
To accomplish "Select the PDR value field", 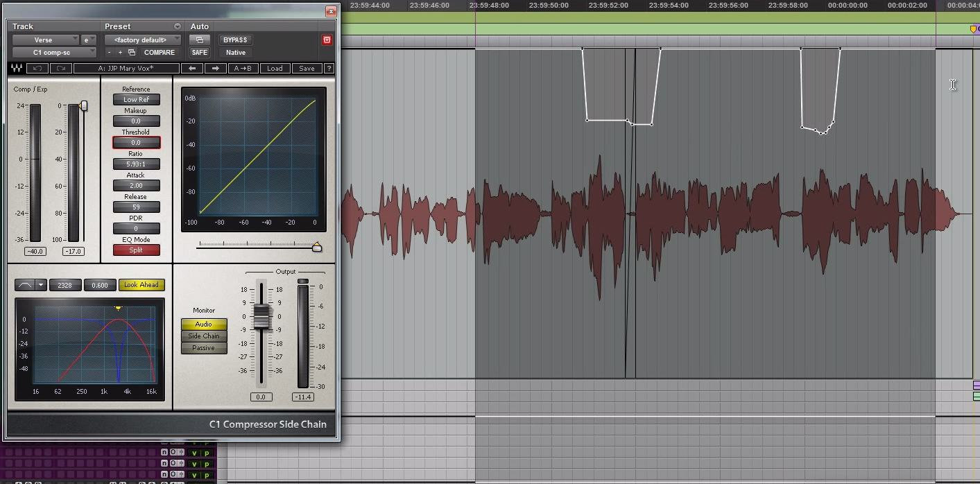I will [x=136, y=228].
